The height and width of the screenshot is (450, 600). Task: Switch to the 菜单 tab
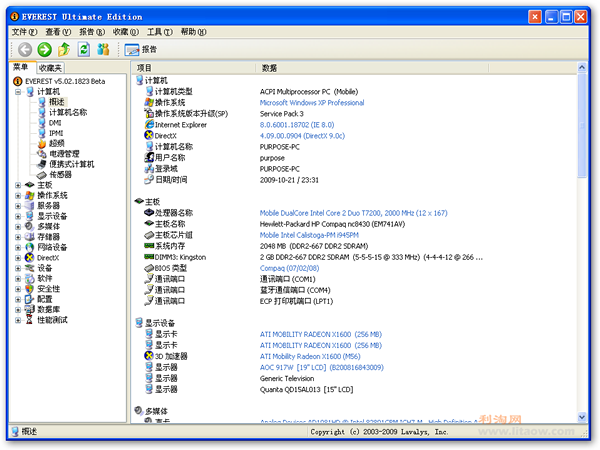point(21,67)
